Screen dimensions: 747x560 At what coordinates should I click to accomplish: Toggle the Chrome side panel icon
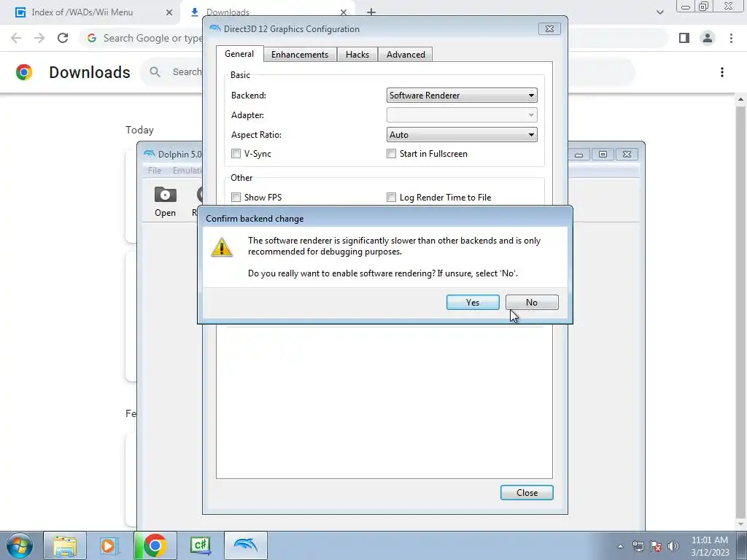(x=684, y=38)
